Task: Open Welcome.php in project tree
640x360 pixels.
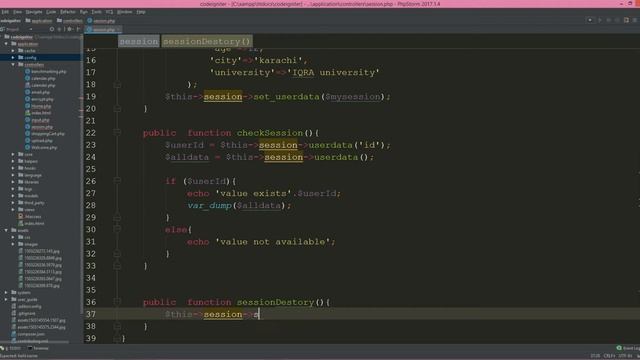Action: (41, 147)
